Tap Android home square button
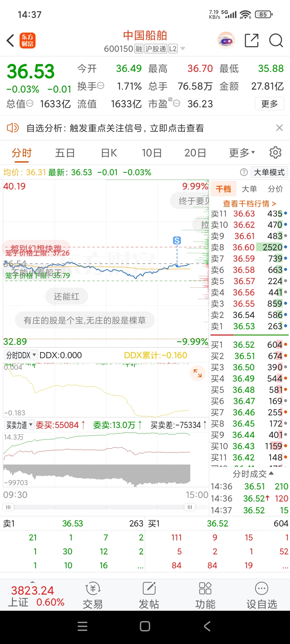Image resolution: width=290 pixels, height=644 pixels. [145, 626]
